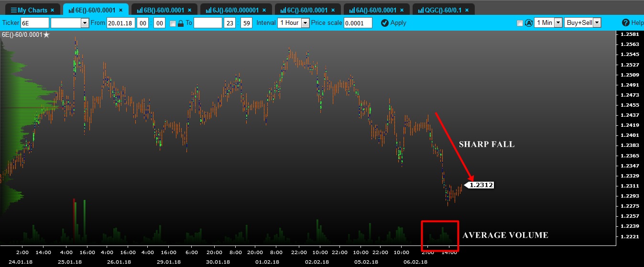Click the current price label 1.2312
Viewport: 644px width, 267px height.
(480, 185)
